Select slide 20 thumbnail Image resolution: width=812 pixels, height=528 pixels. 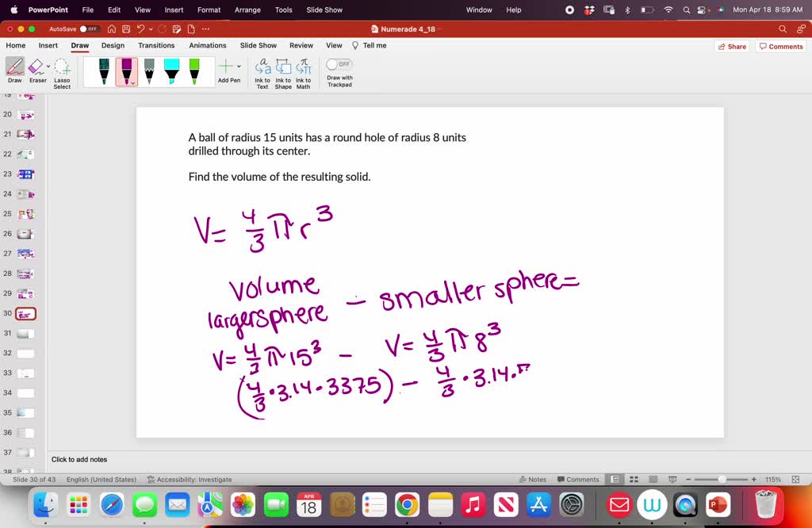[x=26, y=115]
